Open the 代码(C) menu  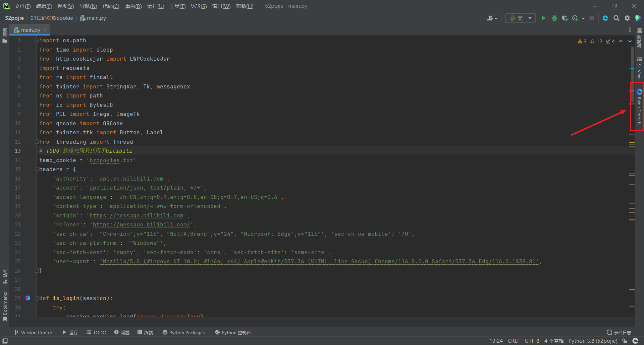(111, 6)
